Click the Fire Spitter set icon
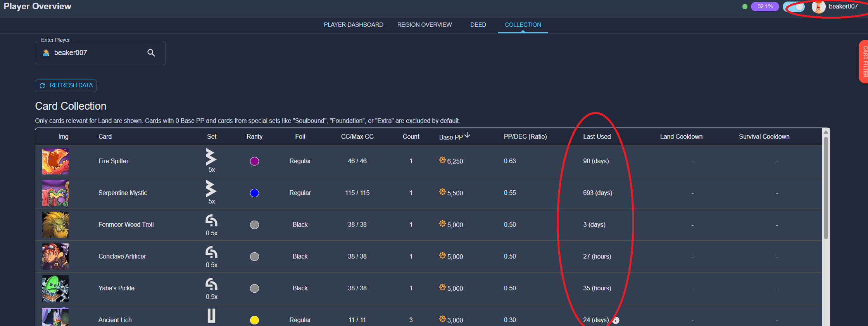 (x=211, y=157)
